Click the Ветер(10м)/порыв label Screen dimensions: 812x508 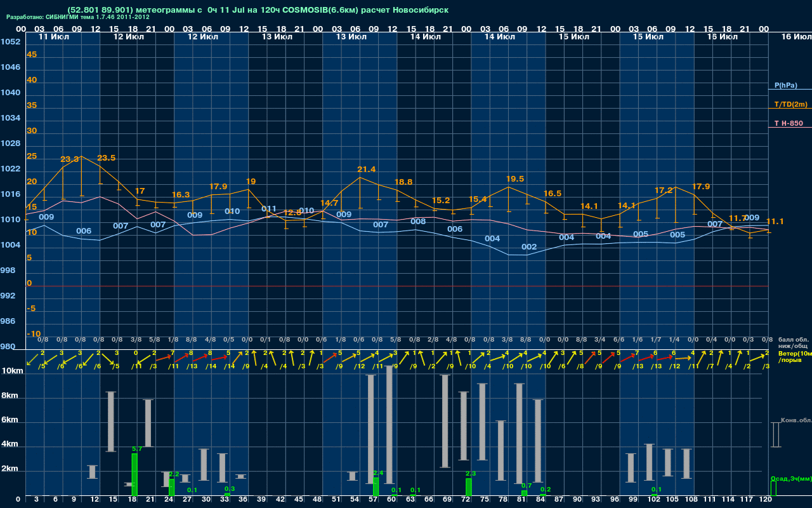pos(795,356)
